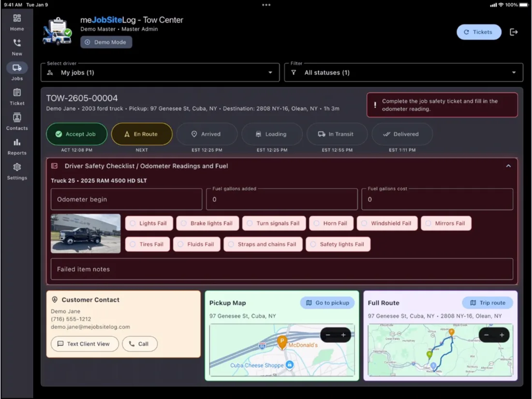This screenshot has height=399, width=532.
Task: Click Text Client View button
Action: pyautogui.click(x=85, y=344)
